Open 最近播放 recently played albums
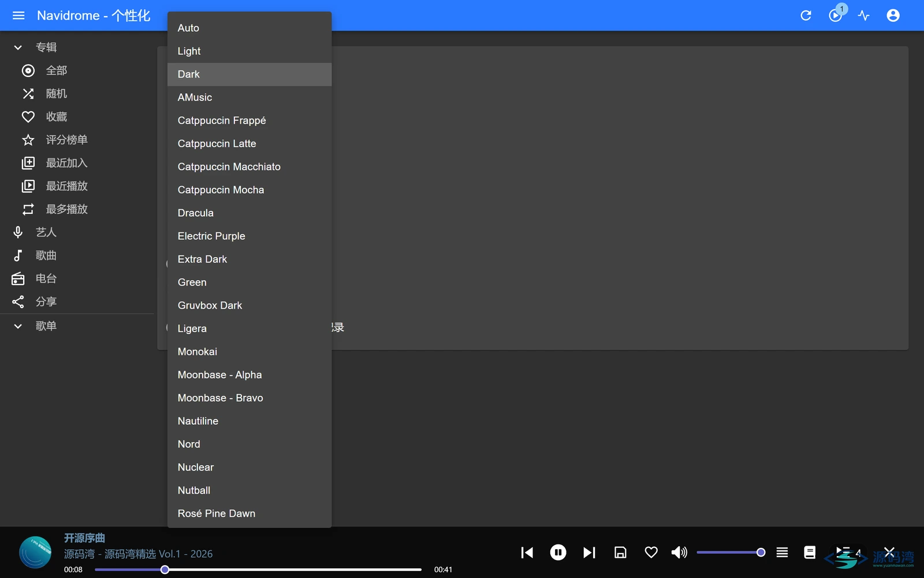The height and width of the screenshot is (578, 924). coord(77,186)
